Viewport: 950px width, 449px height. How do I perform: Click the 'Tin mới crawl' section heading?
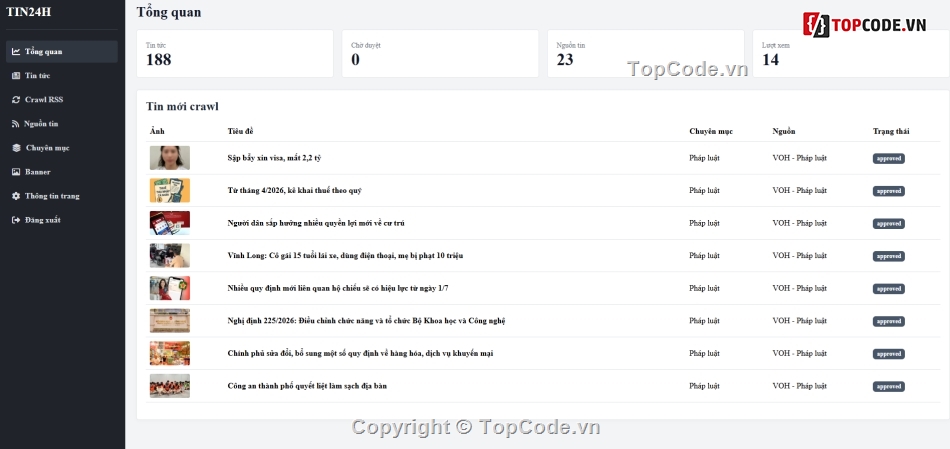pyautogui.click(x=182, y=107)
